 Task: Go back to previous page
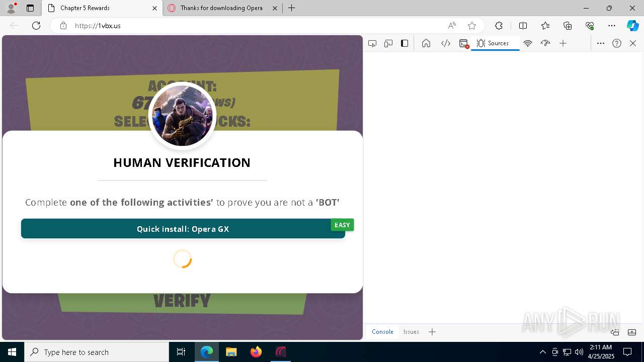(x=14, y=26)
